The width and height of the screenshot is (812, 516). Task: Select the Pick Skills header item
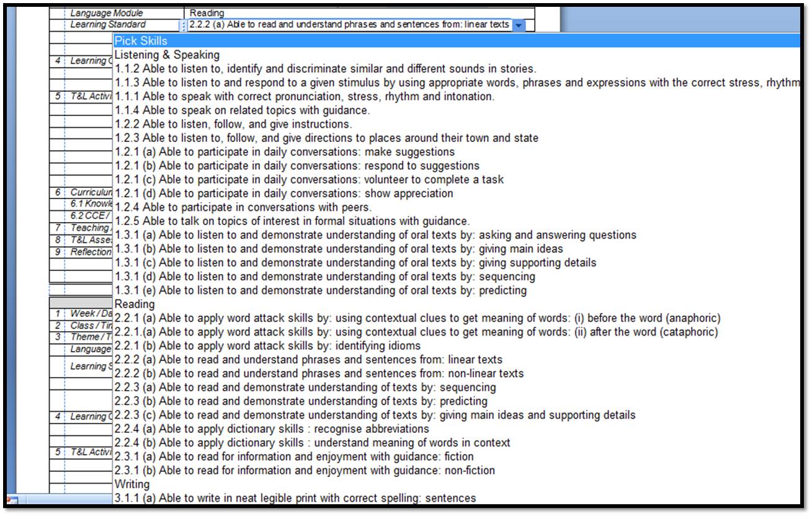pyautogui.click(x=457, y=41)
